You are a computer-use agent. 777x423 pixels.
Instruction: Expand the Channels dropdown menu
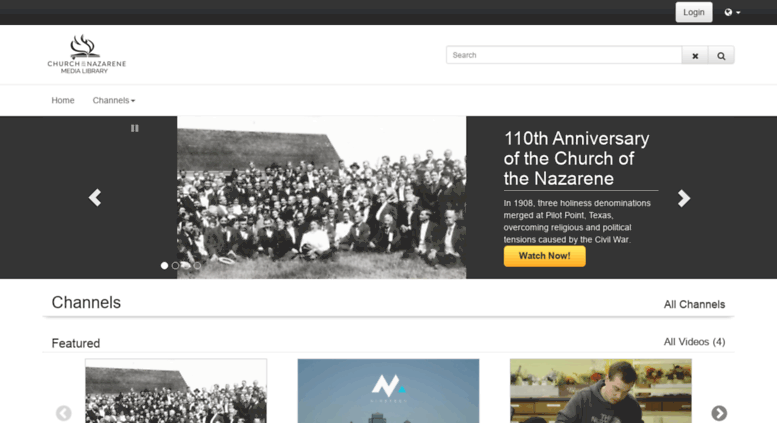(x=113, y=100)
